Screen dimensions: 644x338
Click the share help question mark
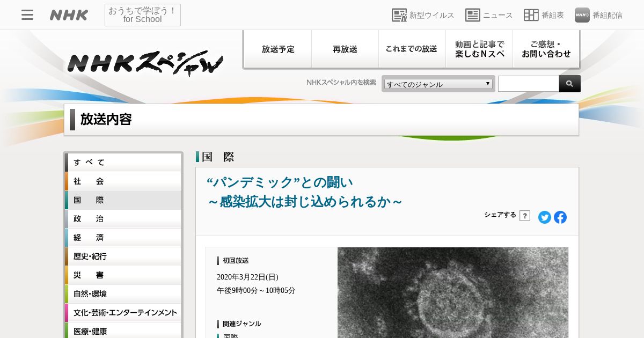pos(525,216)
